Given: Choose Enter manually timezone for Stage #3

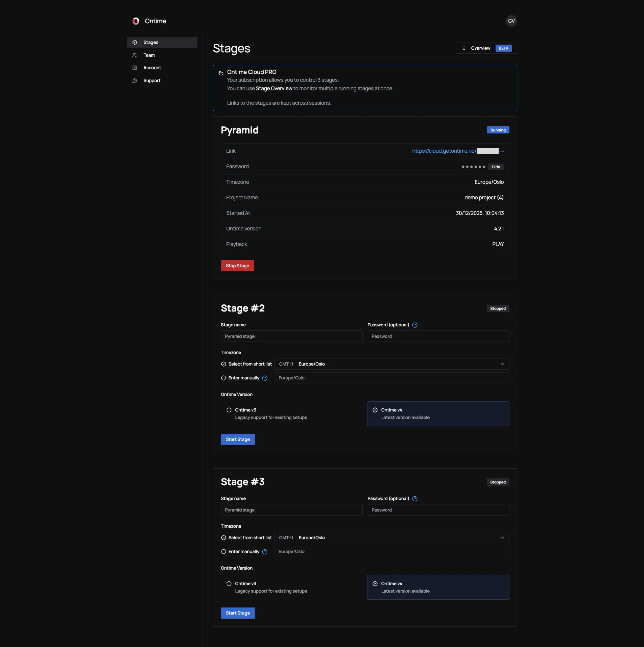Looking at the screenshot, I should (223, 551).
